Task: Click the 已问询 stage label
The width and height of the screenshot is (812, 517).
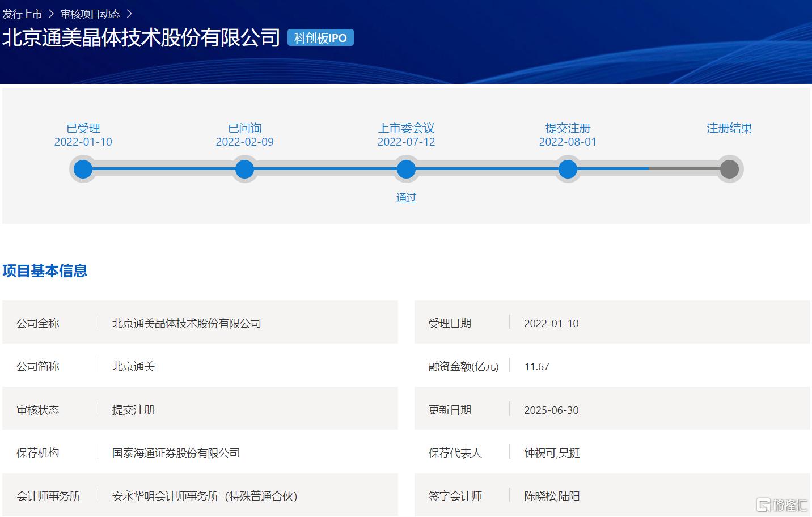Action: tap(244, 128)
